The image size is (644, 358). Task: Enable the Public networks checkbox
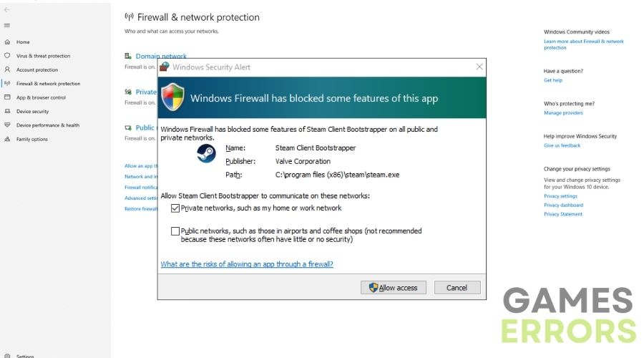pyautogui.click(x=175, y=231)
